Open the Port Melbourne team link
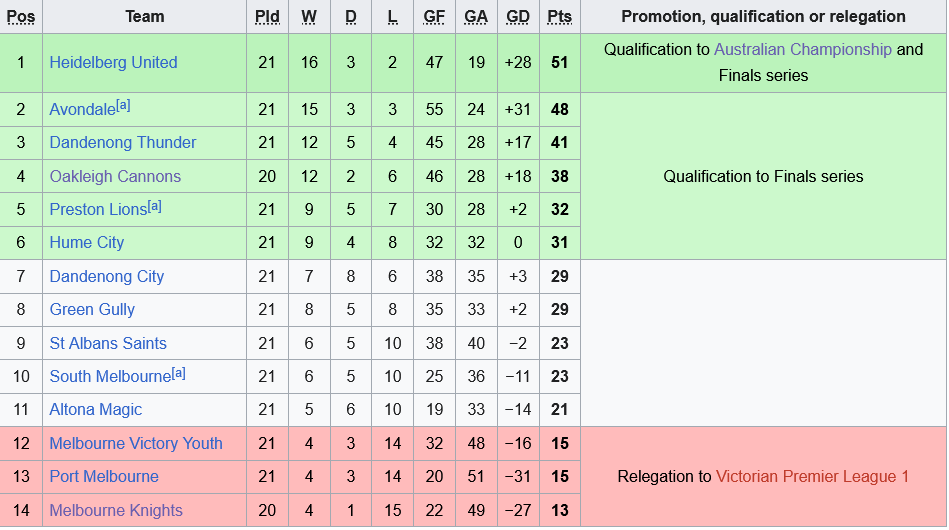 [104, 477]
